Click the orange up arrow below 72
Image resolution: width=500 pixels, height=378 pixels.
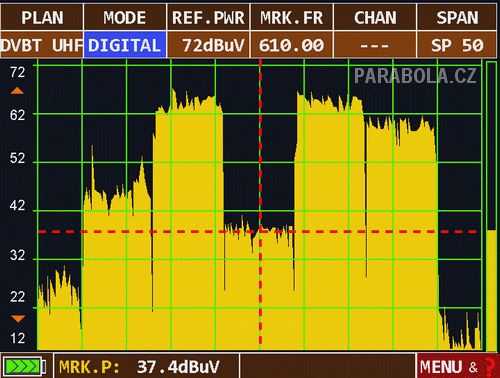17,91
